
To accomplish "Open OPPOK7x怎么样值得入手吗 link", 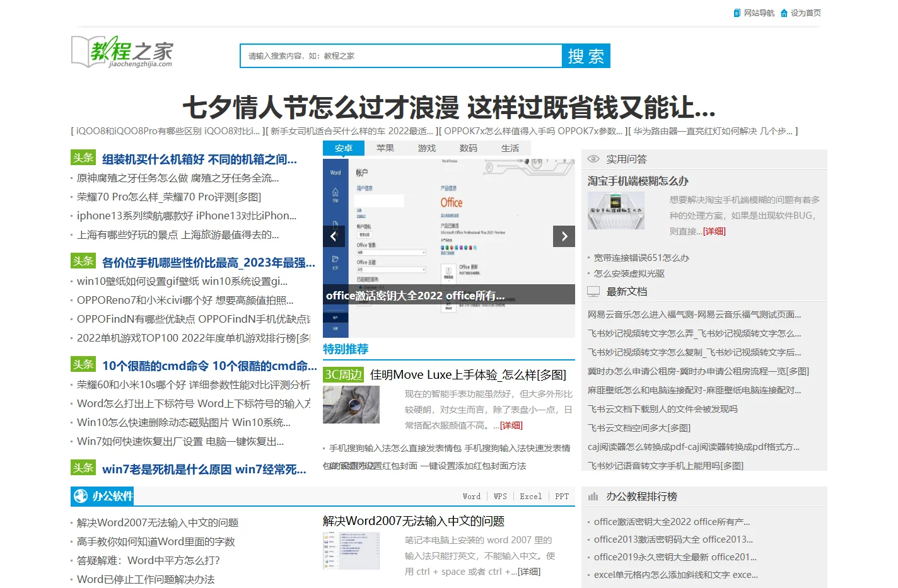I will pos(533,131).
